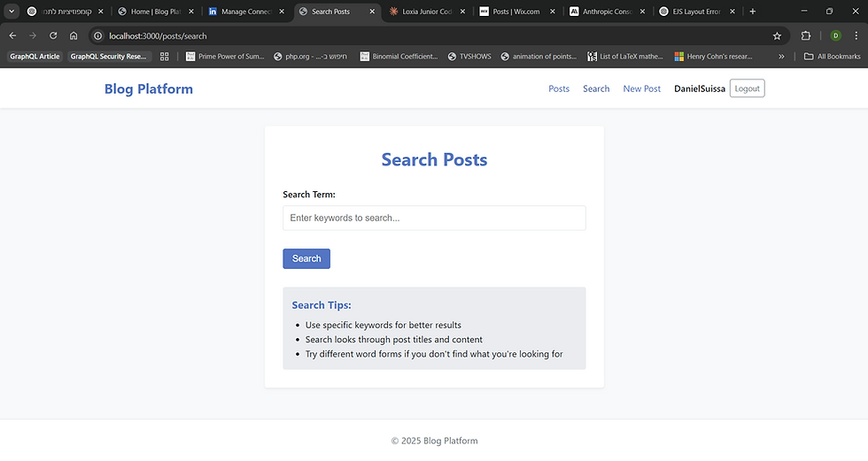868x461 pixels.
Task: Click the Blog Platform logo link
Action: point(149,89)
